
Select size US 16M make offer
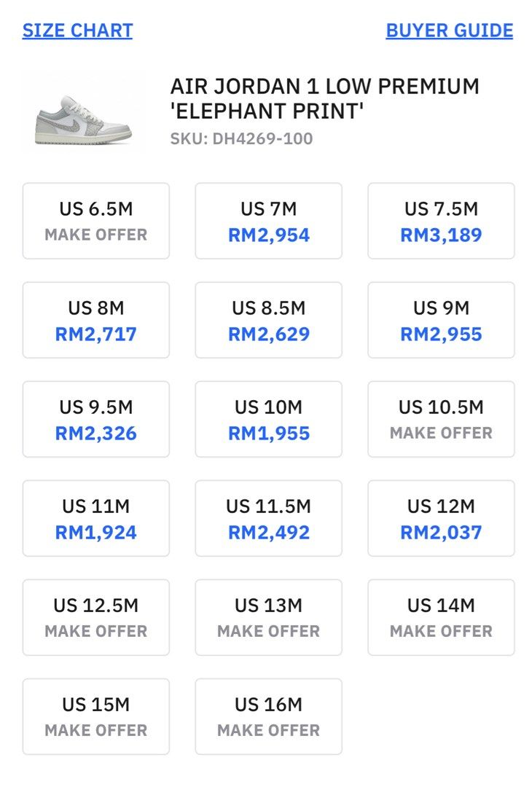tap(269, 716)
